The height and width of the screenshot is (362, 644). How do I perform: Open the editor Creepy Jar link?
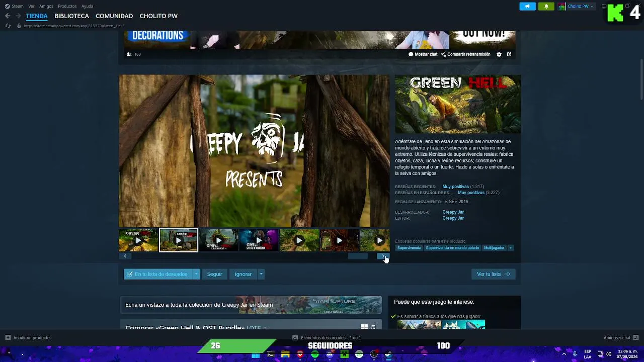click(x=453, y=218)
